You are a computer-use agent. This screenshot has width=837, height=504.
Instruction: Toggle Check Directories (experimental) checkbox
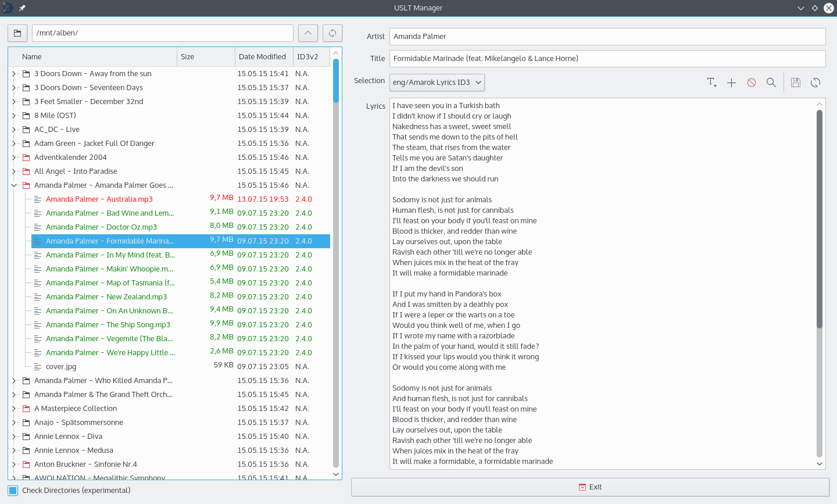click(13, 491)
